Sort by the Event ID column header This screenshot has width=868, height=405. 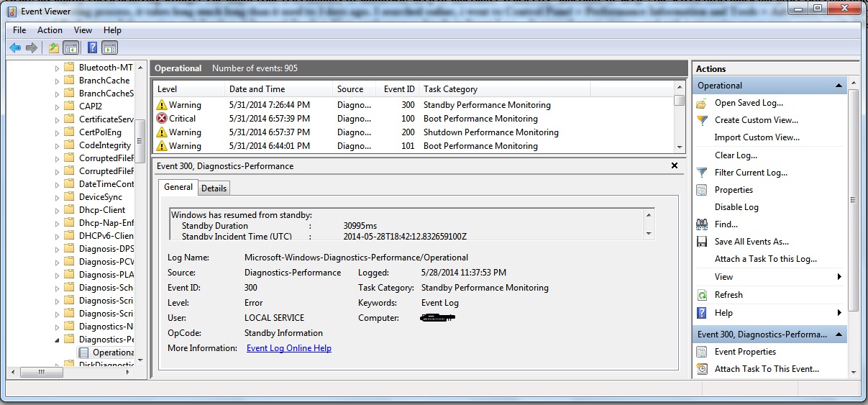click(399, 89)
